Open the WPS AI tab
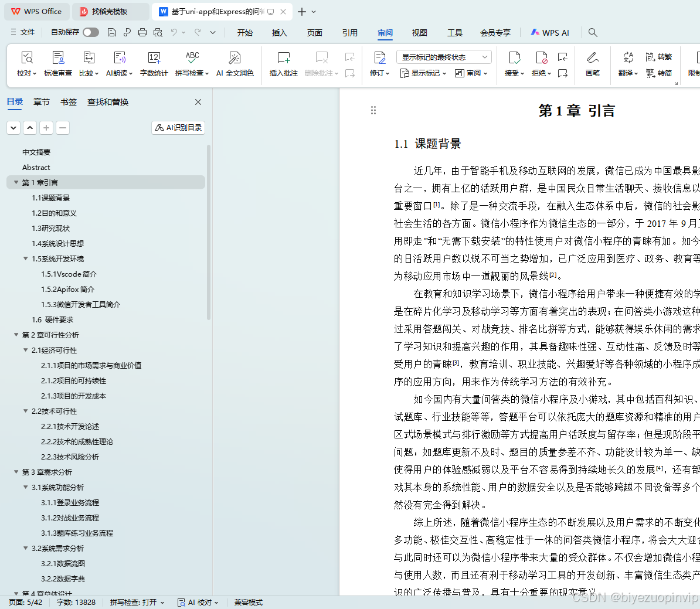The height and width of the screenshot is (609, 700). [x=549, y=33]
